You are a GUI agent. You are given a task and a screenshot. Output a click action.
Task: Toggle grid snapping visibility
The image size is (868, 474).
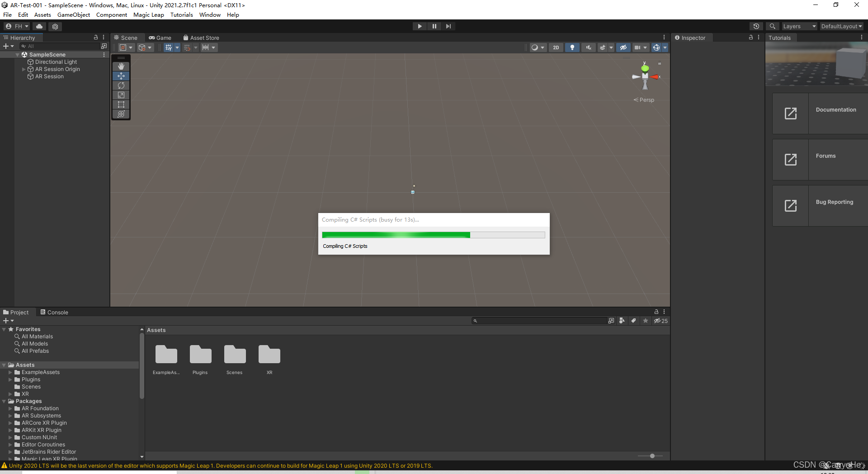pos(168,47)
